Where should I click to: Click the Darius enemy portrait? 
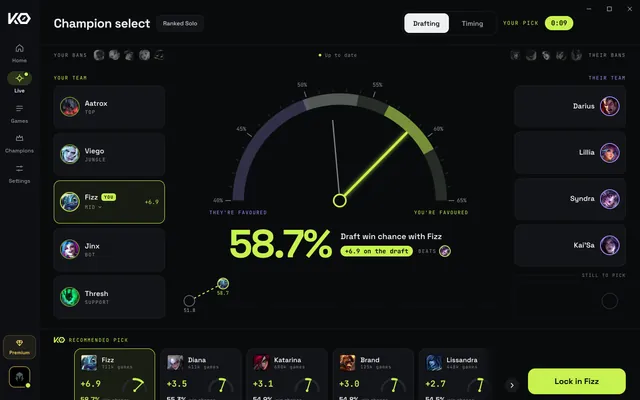pyautogui.click(x=609, y=106)
